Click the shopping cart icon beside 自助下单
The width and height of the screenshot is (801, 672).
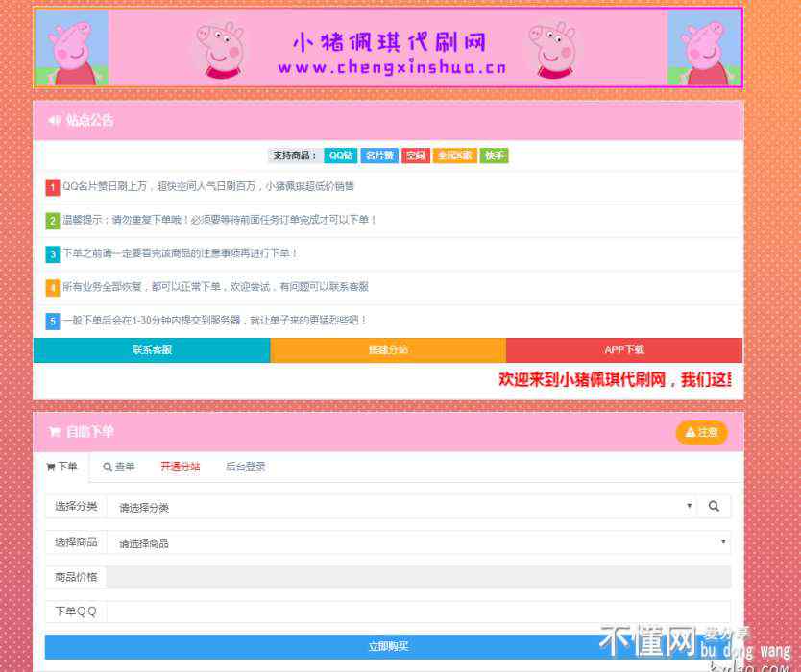click(x=55, y=433)
